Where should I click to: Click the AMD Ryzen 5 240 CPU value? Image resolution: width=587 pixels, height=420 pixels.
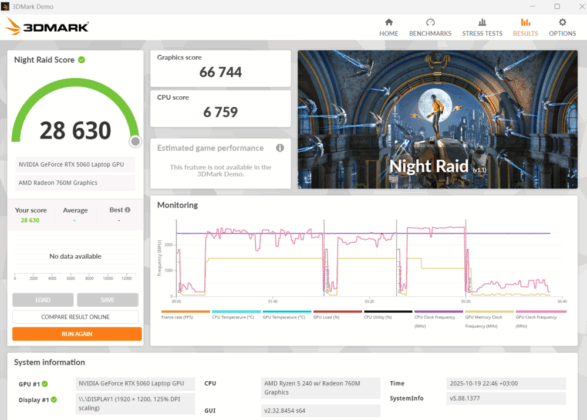click(320, 388)
